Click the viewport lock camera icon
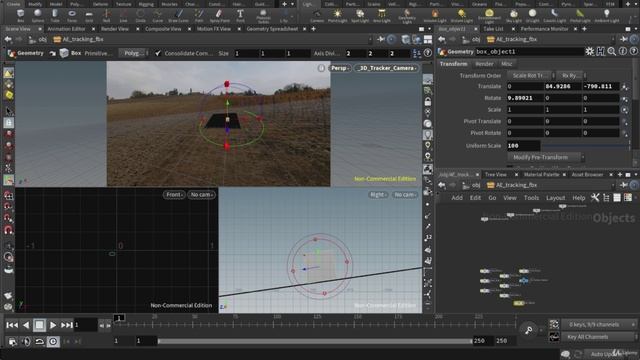 (427, 101)
